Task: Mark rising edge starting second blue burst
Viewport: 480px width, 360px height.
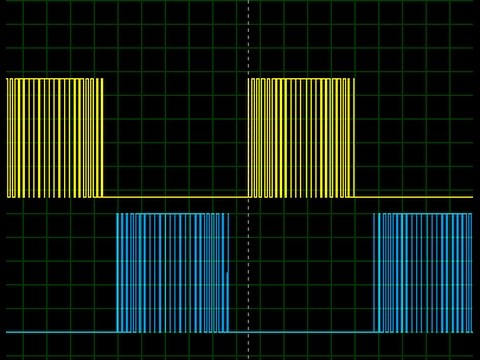Action: pyautogui.click(x=374, y=273)
